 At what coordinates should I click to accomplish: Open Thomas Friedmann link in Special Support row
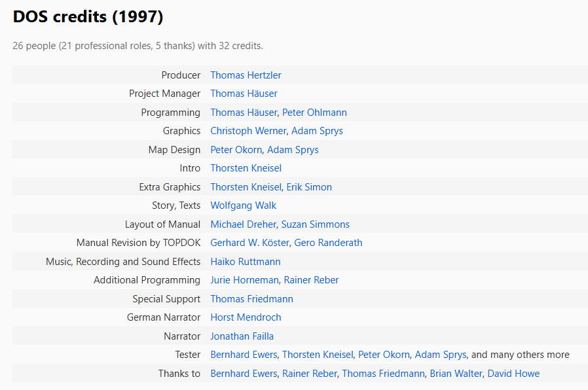(x=251, y=299)
